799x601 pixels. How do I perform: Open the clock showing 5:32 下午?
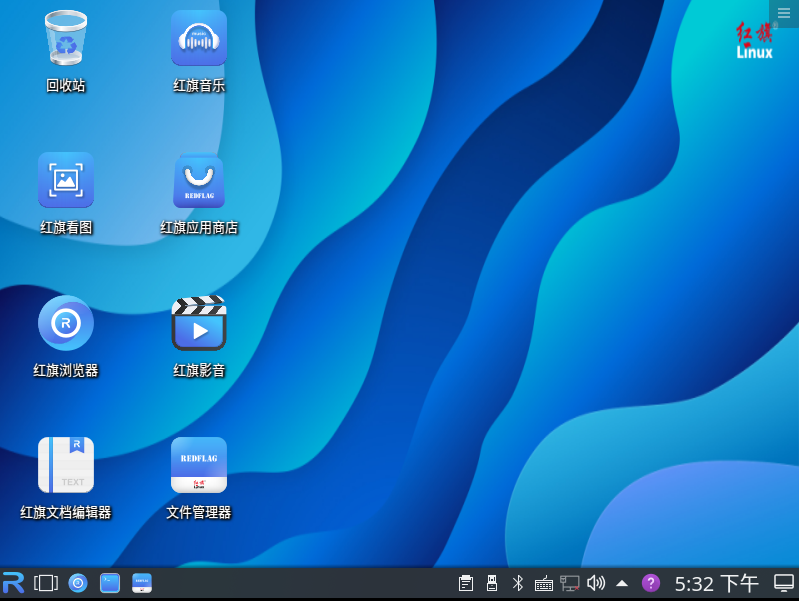716,584
